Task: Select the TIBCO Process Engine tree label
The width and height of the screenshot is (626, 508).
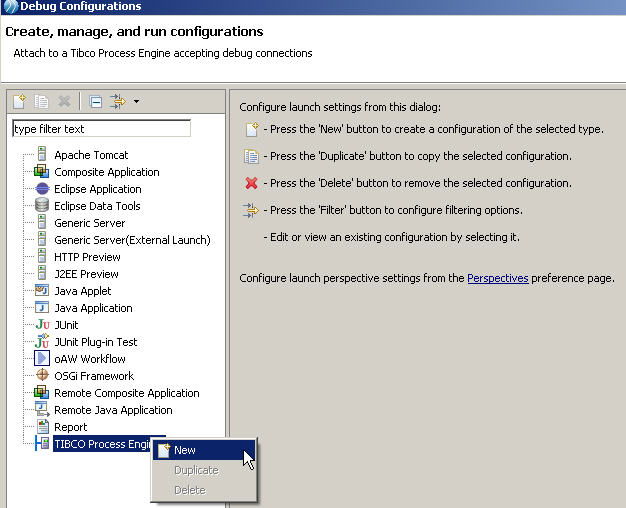Action: tap(103, 444)
